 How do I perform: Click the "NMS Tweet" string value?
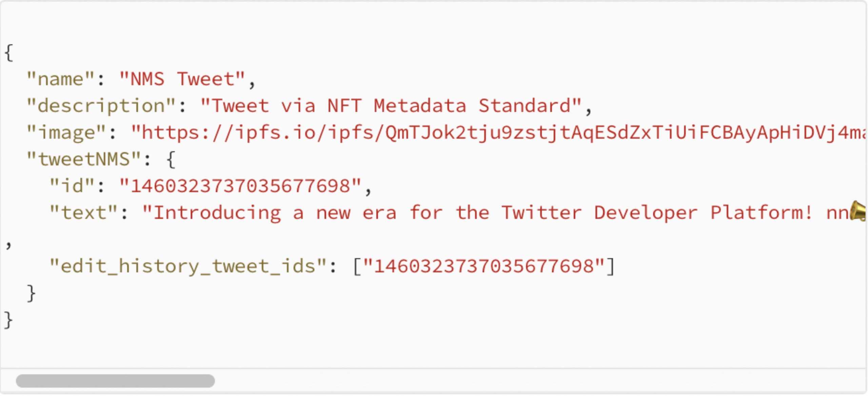182,79
